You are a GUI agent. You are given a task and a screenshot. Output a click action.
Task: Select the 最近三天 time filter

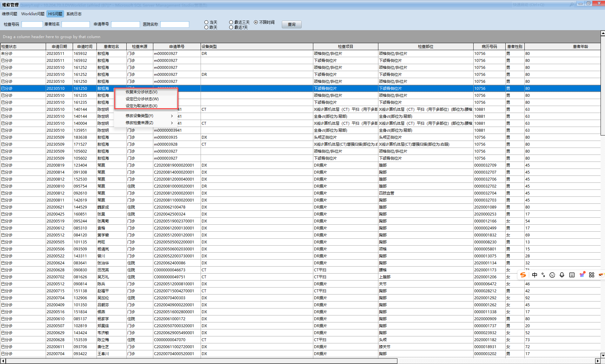click(x=231, y=22)
